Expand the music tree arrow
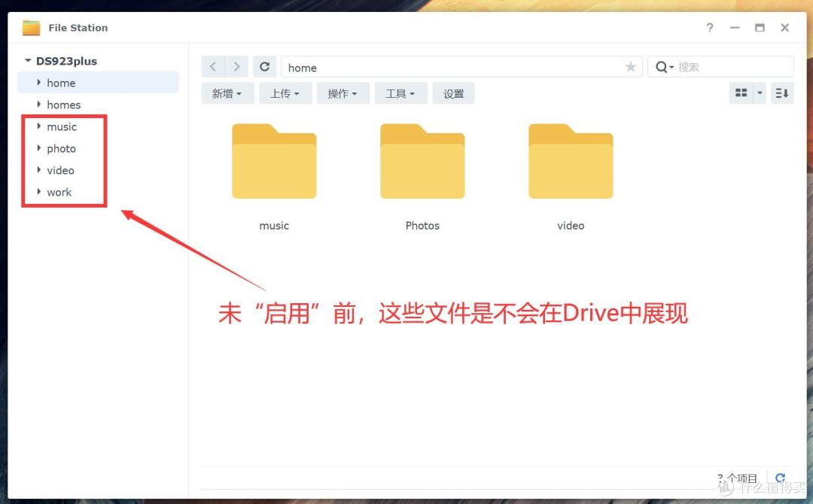This screenshot has height=504, width=813. click(x=39, y=126)
